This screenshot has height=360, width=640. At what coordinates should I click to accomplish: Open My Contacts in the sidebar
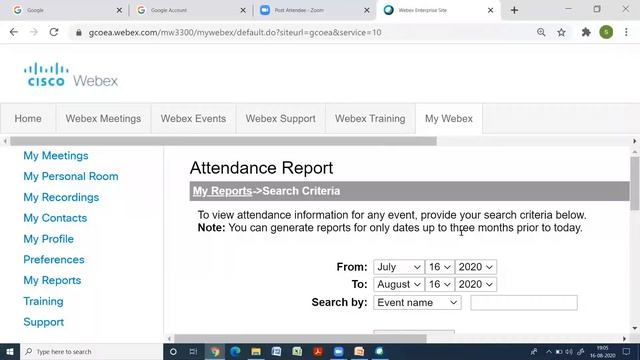point(55,218)
